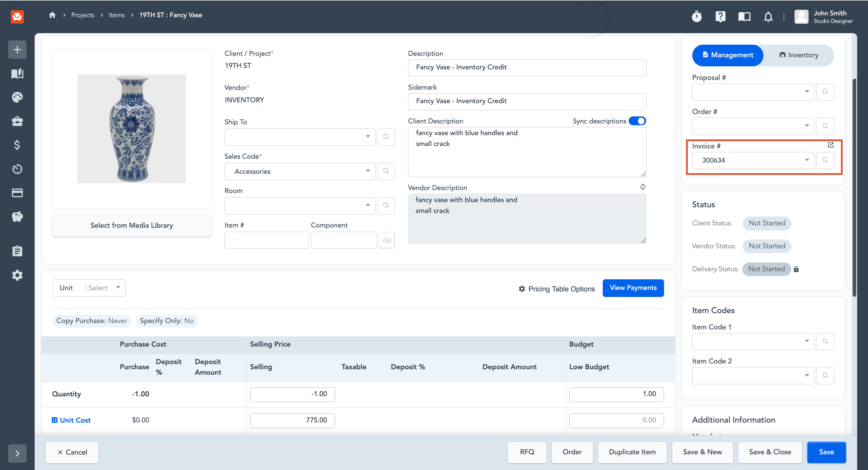
Task: Click the Order button
Action: pos(572,452)
